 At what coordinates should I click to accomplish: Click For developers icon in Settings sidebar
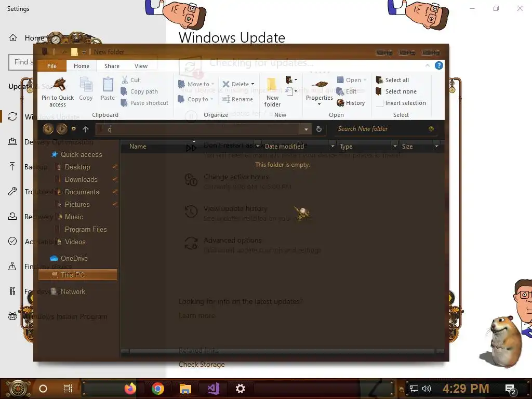(12, 291)
